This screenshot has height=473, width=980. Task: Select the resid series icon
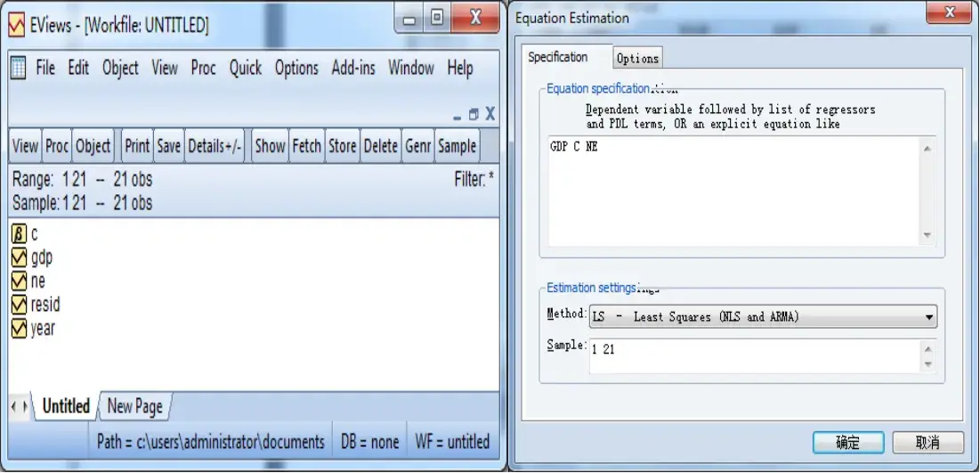(x=19, y=305)
